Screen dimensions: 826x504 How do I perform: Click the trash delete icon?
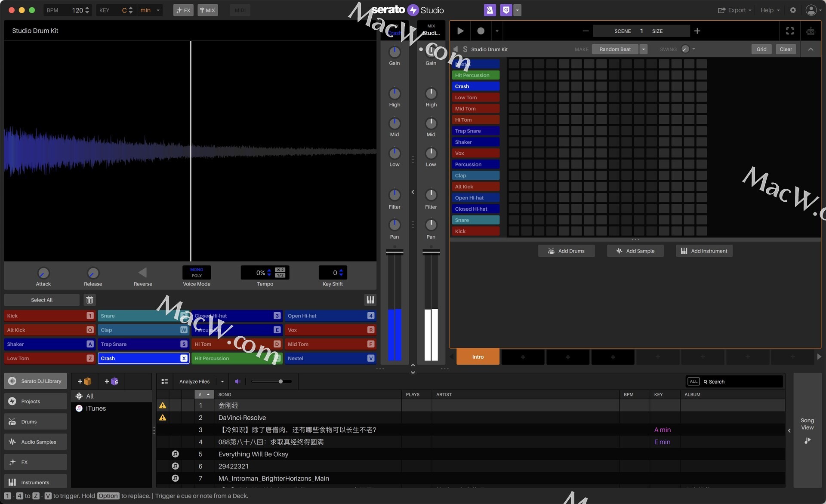[89, 300]
